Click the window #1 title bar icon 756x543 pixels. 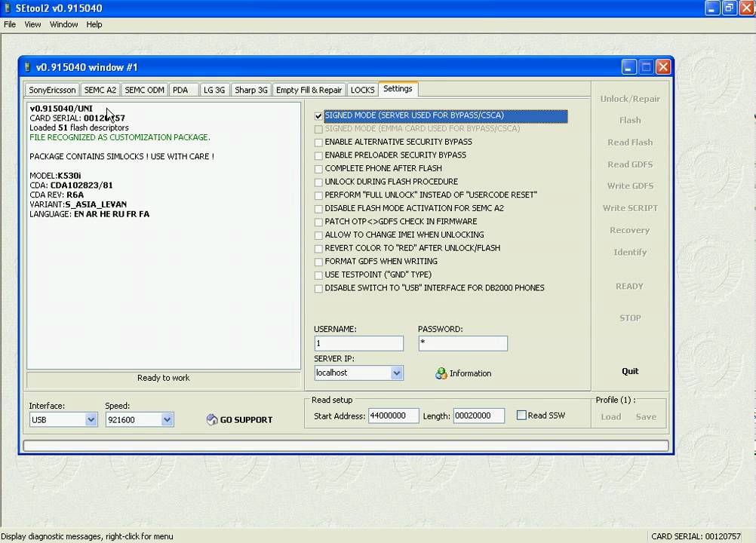tap(27, 67)
